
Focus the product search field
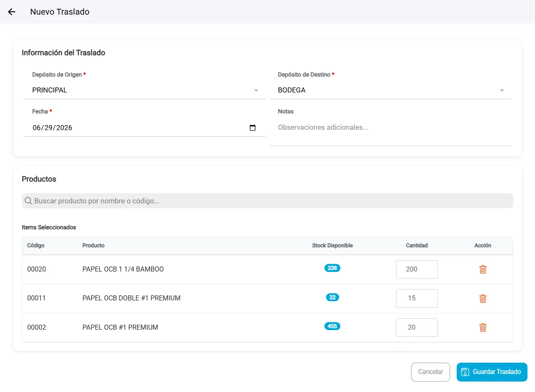click(x=267, y=201)
